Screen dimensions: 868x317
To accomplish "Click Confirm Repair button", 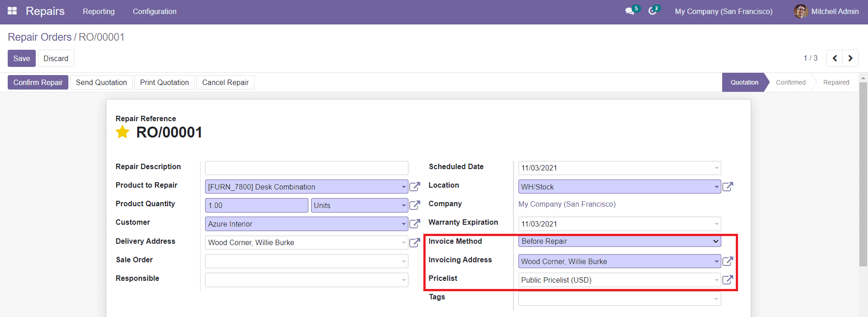I will point(38,82).
